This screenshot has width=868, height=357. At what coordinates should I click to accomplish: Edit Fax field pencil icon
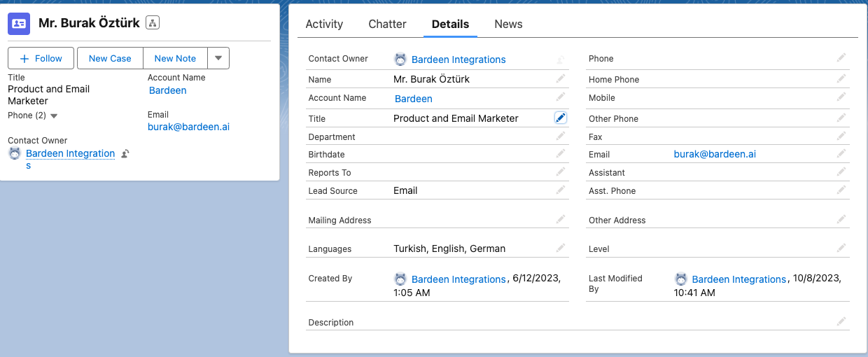point(841,136)
